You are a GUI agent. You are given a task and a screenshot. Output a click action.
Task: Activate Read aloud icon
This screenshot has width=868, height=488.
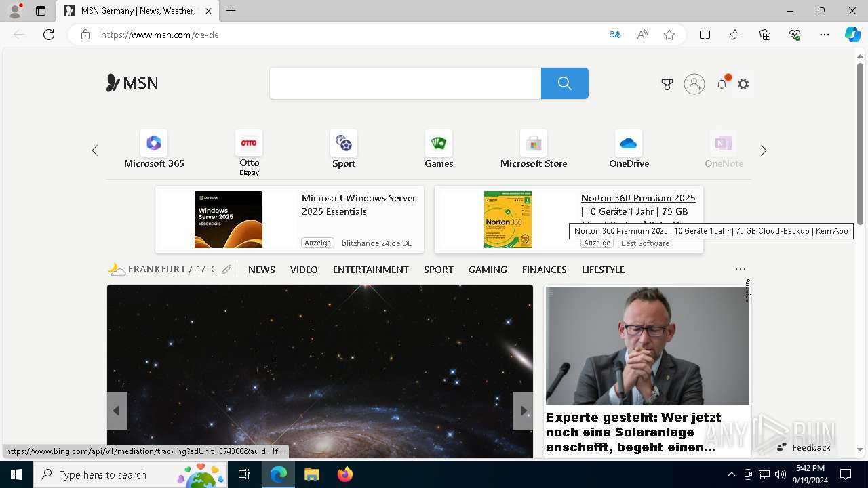point(642,35)
